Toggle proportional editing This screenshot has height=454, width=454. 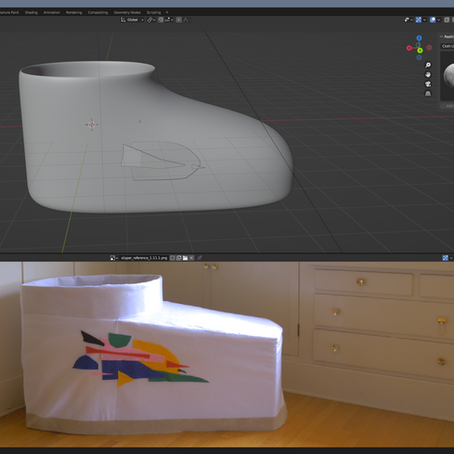[179, 20]
